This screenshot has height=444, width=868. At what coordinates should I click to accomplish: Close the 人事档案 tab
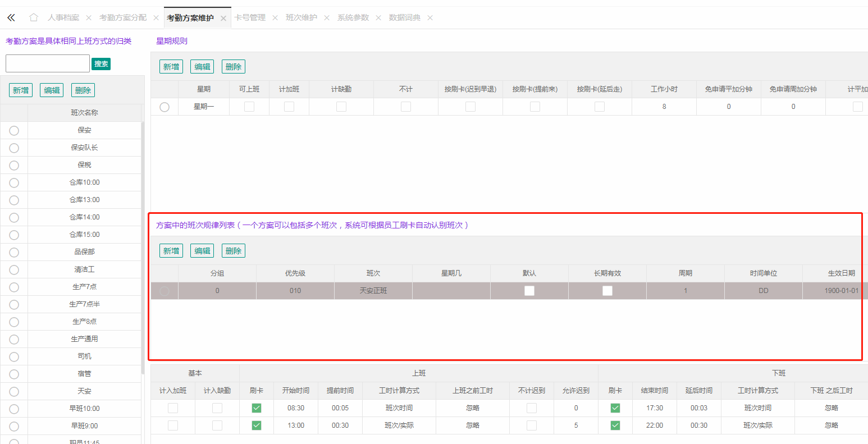[x=89, y=18]
